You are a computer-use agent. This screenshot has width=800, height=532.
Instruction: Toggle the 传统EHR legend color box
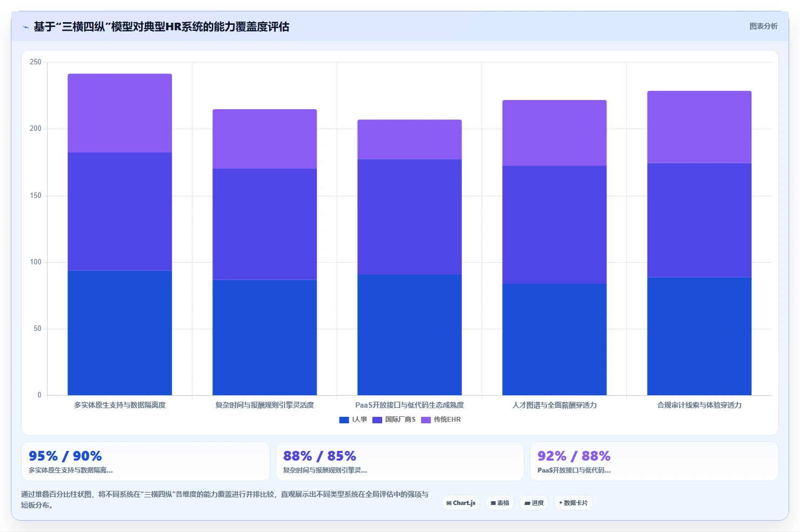426,420
